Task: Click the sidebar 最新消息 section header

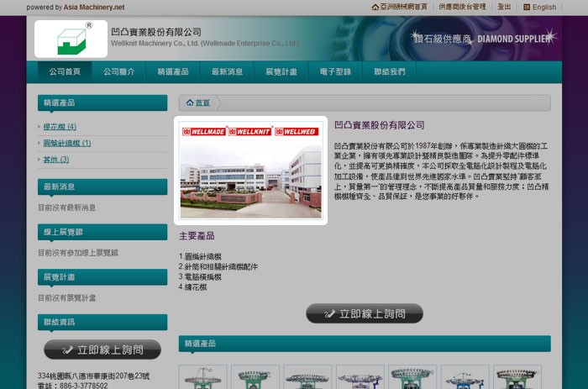Action: (102, 187)
